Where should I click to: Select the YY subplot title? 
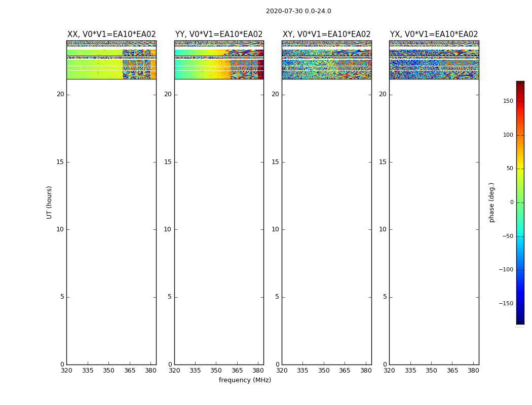coord(219,34)
